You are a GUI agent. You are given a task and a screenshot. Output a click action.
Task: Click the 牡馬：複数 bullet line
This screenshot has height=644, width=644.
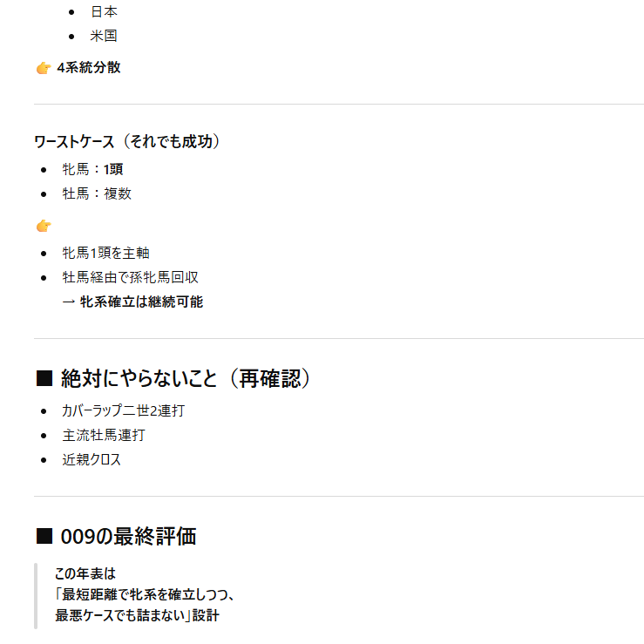(x=97, y=193)
